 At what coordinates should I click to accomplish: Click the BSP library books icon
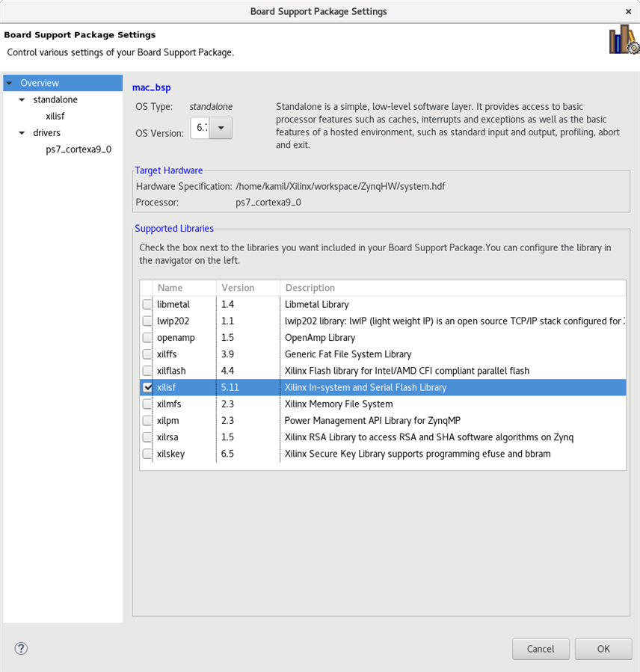click(x=624, y=40)
